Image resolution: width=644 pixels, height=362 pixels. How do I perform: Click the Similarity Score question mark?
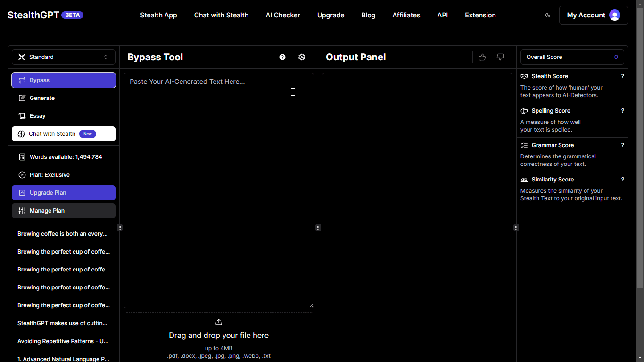622,180
